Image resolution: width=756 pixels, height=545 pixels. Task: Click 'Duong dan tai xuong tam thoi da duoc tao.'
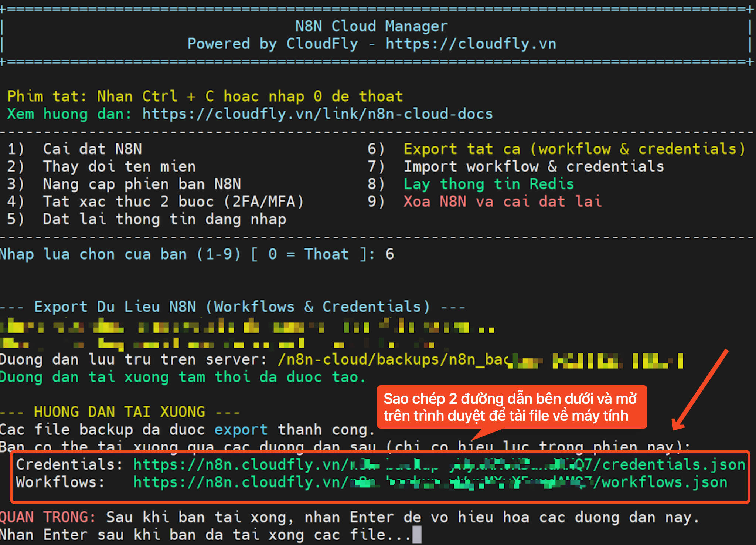click(x=183, y=377)
